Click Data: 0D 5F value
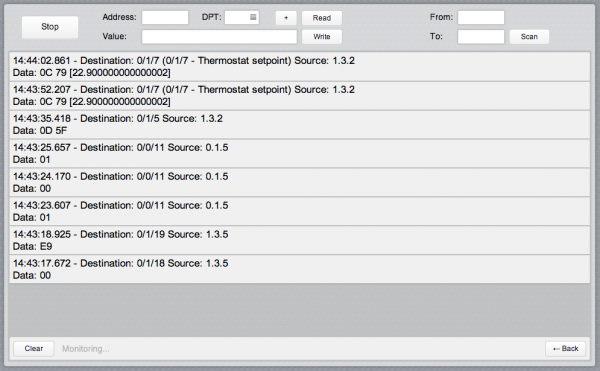This screenshot has width=600, height=371. tap(40, 131)
